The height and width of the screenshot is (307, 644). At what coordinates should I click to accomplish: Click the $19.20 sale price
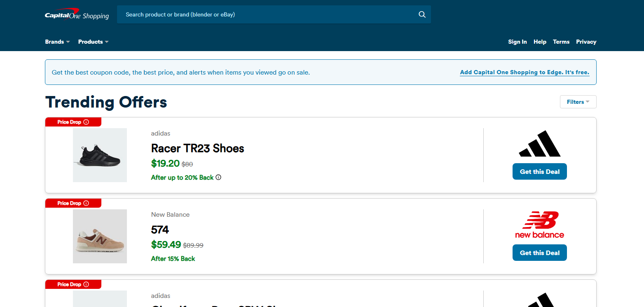pyautogui.click(x=165, y=164)
